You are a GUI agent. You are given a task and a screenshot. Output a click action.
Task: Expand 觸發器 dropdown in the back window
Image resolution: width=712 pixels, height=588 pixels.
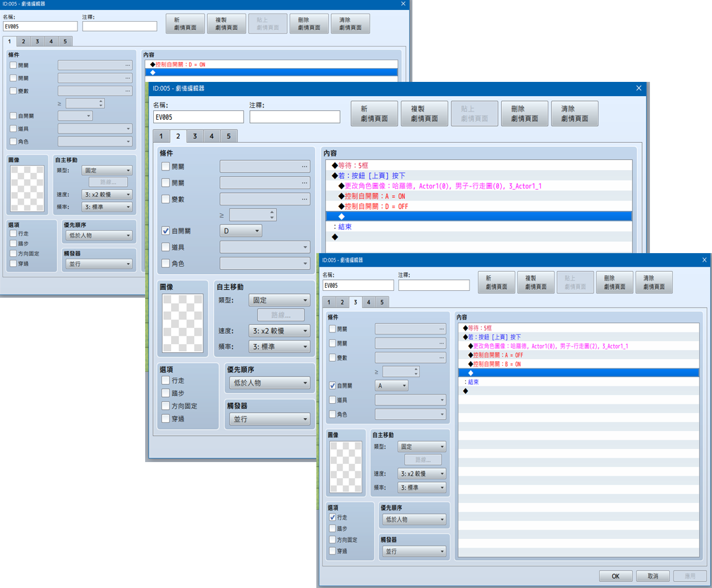(99, 264)
